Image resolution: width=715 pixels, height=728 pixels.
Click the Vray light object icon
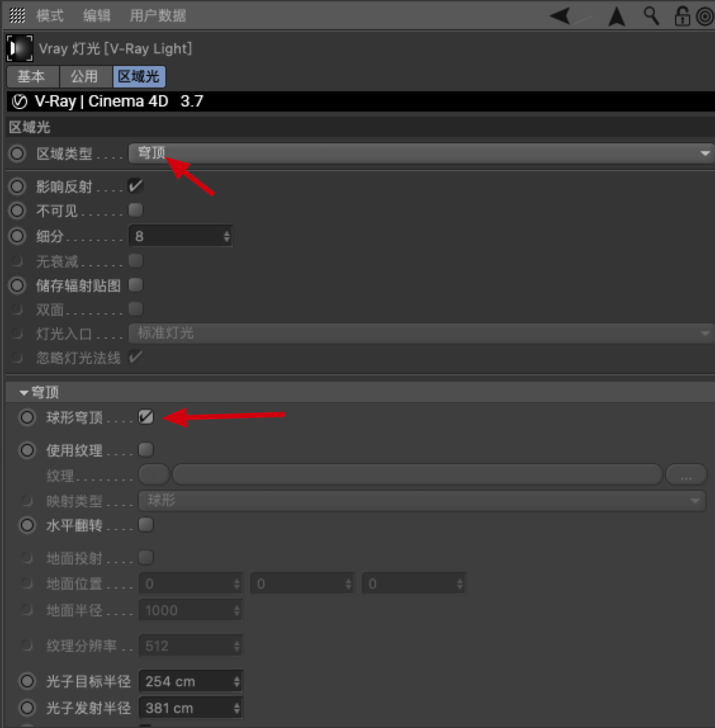tap(20, 48)
